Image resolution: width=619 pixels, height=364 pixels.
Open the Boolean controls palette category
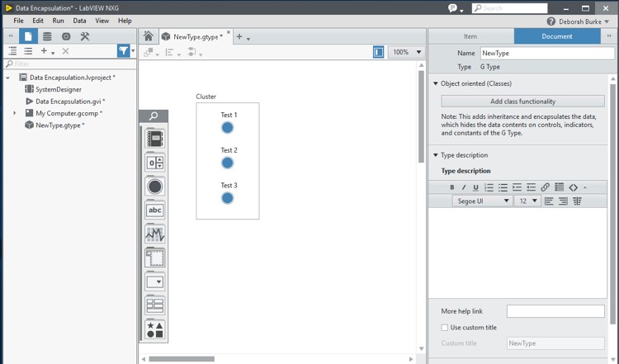tap(154, 187)
